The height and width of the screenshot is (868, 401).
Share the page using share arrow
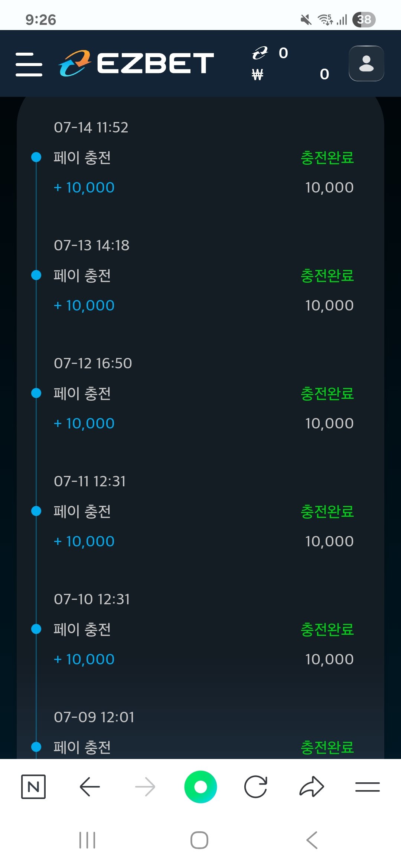point(312,786)
